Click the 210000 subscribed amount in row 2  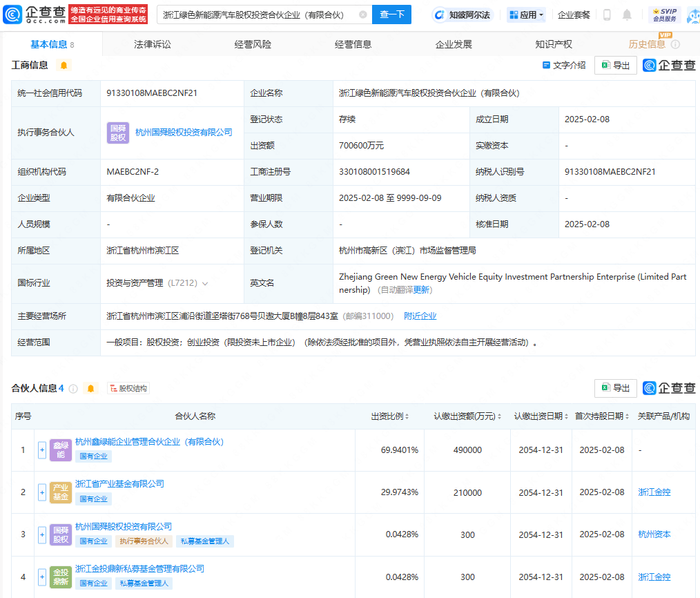(x=467, y=492)
